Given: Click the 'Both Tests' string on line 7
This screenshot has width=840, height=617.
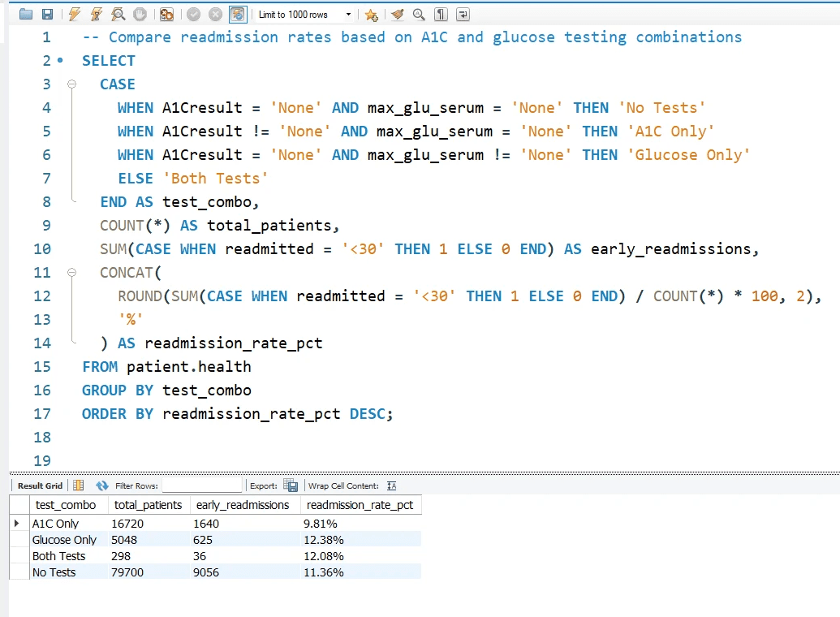Looking at the screenshot, I should pos(215,179).
